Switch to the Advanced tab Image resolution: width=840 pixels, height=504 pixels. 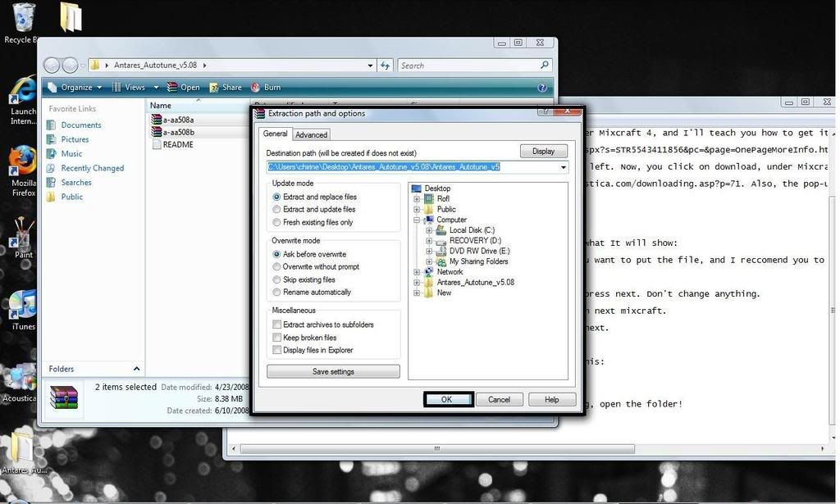[x=311, y=135]
